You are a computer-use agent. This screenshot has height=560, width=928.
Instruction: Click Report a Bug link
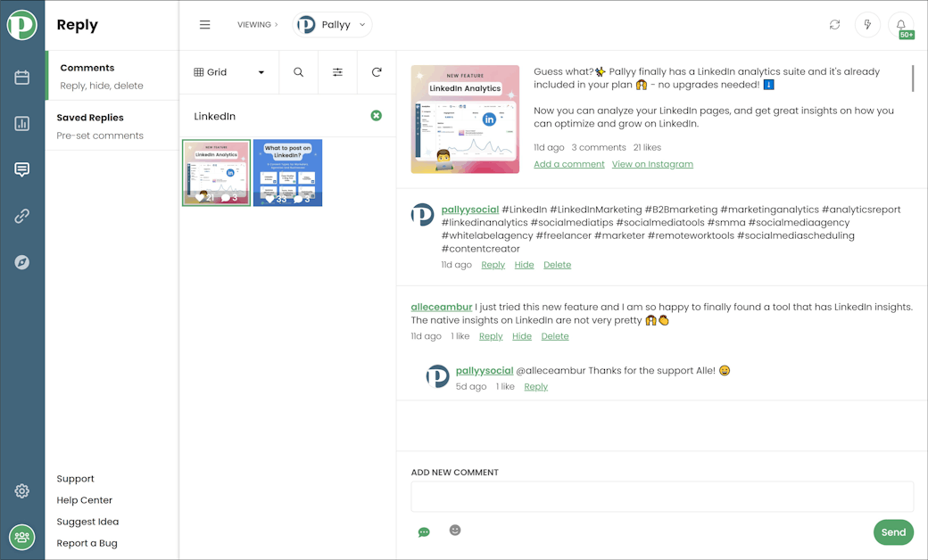click(87, 543)
